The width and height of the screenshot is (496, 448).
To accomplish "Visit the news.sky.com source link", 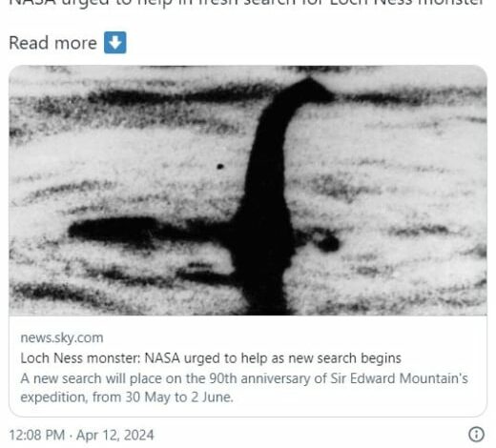I will (x=62, y=337).
